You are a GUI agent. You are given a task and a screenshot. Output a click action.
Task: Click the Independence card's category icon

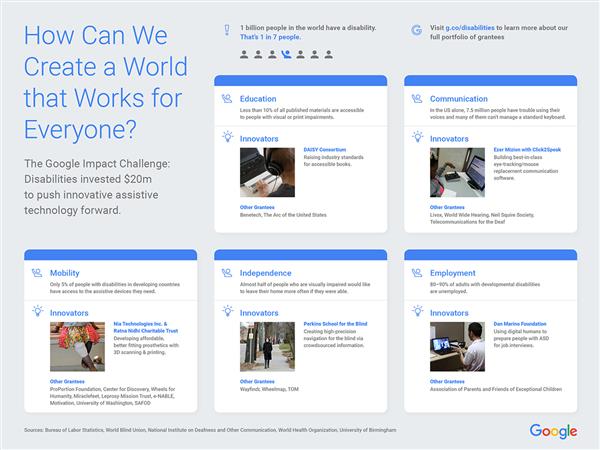tap(227, 273)
